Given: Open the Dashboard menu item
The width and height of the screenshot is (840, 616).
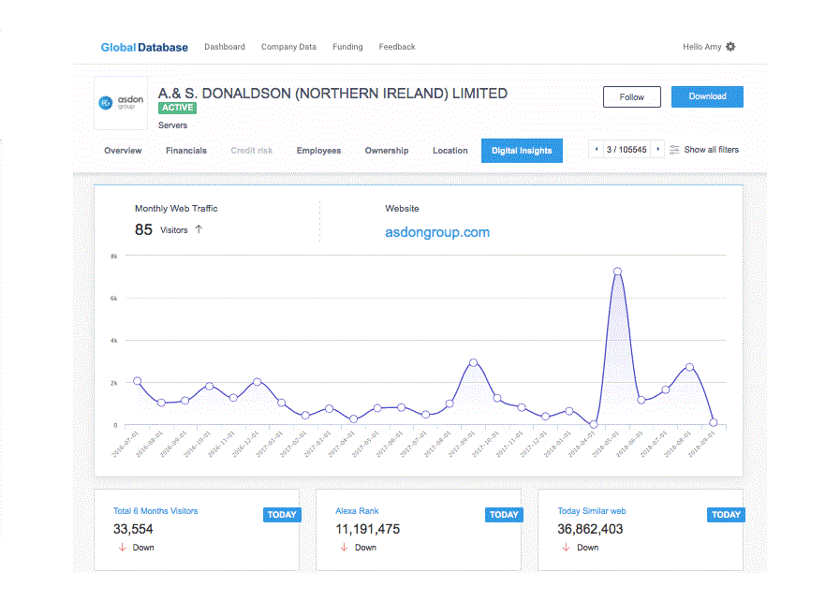Looking at the screenshot, I should tap(225, 47).
